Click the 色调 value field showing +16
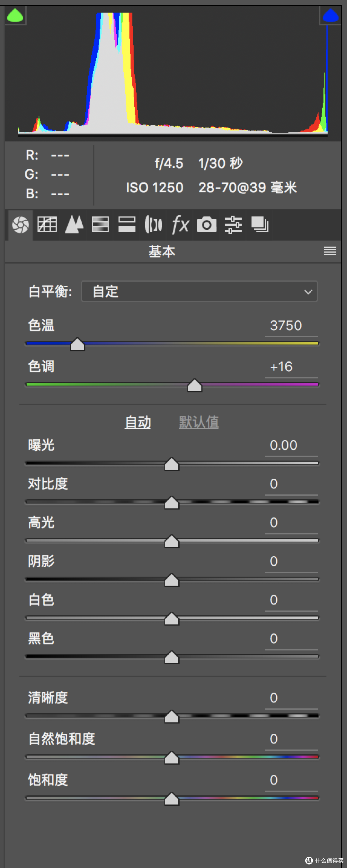The image size is (347, 868). [x=291, y=367]
